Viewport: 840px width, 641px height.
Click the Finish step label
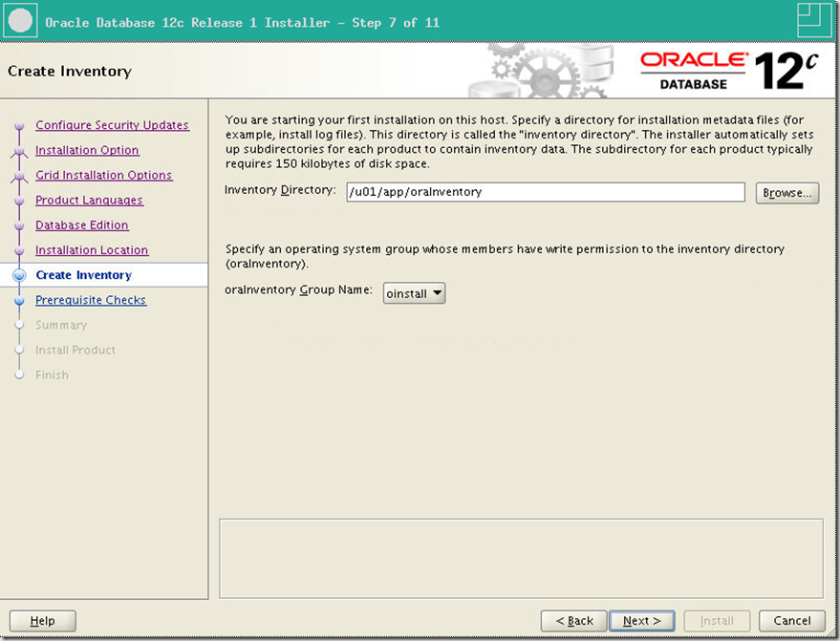pyautogui.click(x=52, y=374)
